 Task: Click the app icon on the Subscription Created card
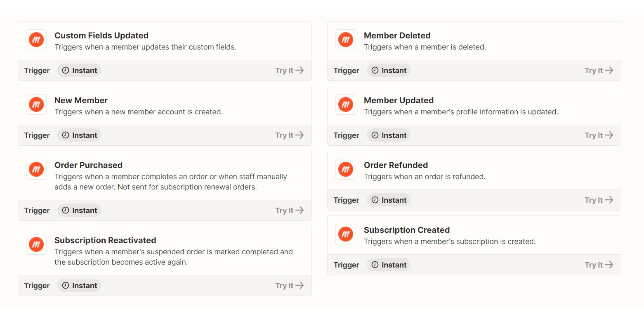pos(345,234)
